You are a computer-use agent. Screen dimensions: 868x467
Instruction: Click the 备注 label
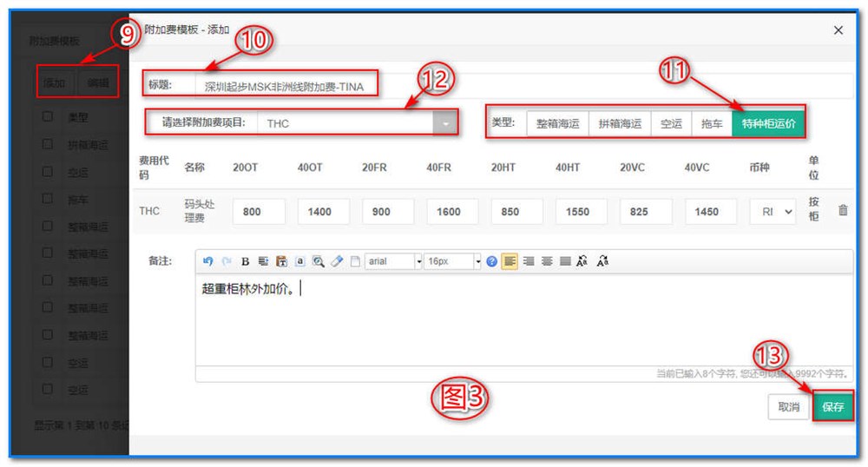pos(160,260)
